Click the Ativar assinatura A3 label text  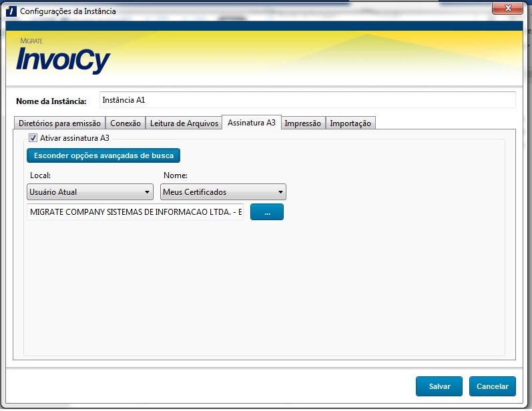tap(75, 138)
